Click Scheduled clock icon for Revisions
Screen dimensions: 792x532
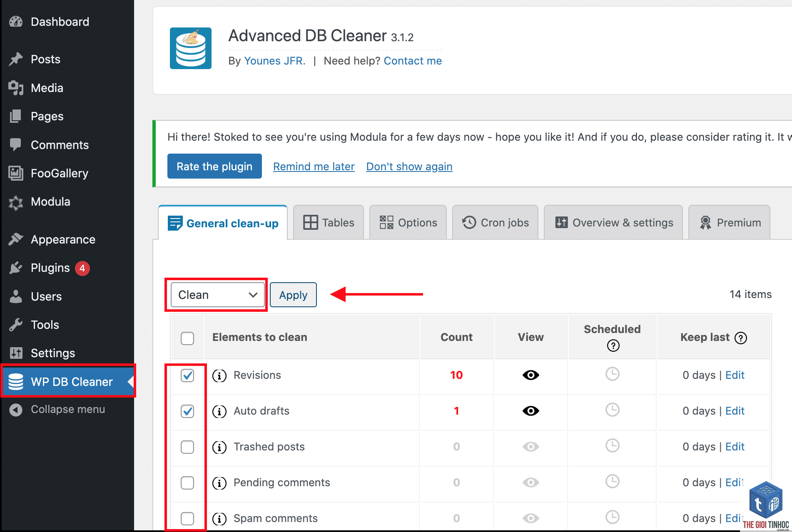pos(613,374)
